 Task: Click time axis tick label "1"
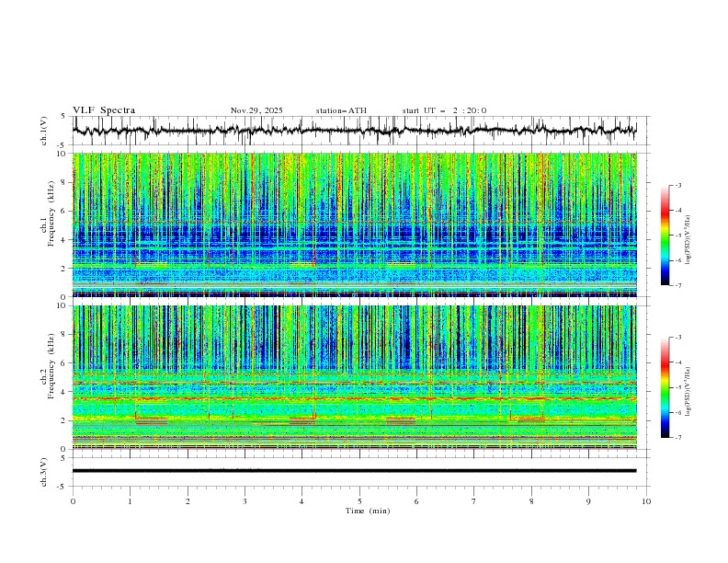point(131,501)
